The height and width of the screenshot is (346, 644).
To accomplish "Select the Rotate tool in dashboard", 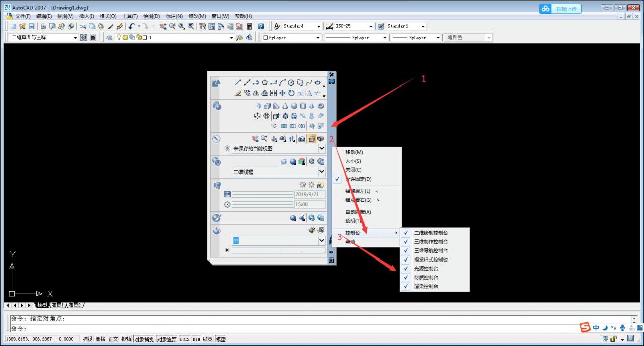I will [291, 93].
